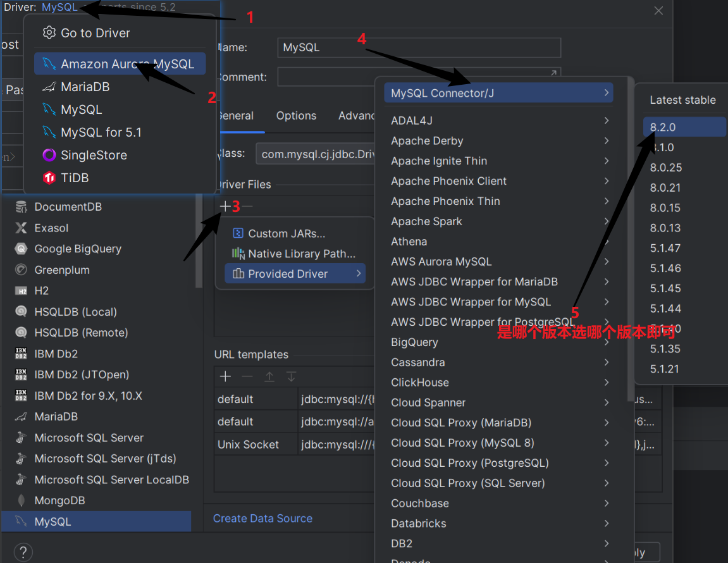728x563 pixels.
Task: Close the dialog with the X button
Action: pos(658,11)
